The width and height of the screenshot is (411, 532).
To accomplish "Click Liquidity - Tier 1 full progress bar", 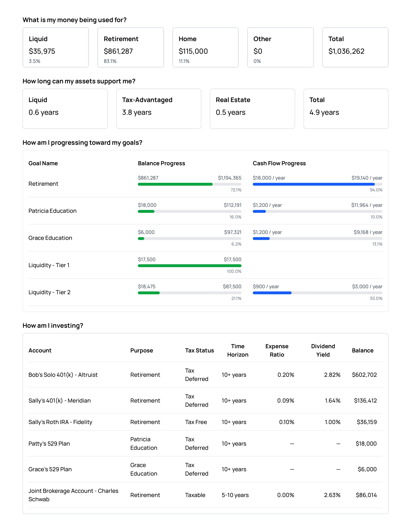I will tap(189, 266).
